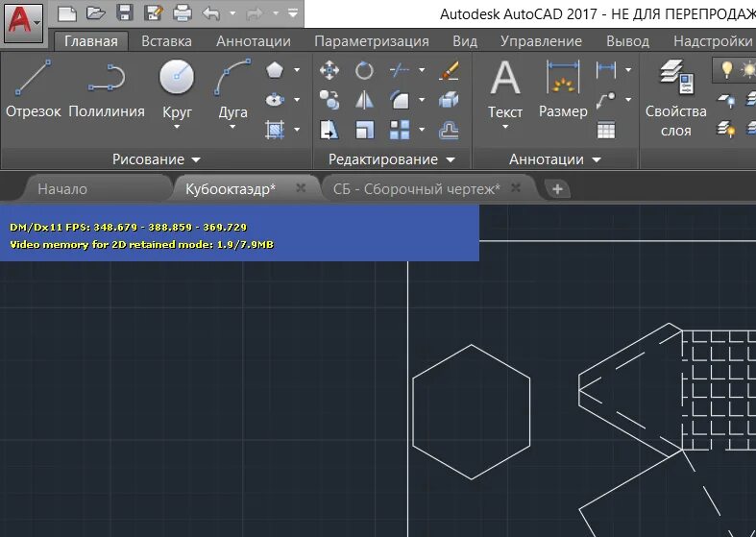Open a file using the folder icon
Viewport: 756px width, 537px height.
[x=95, y=13]
